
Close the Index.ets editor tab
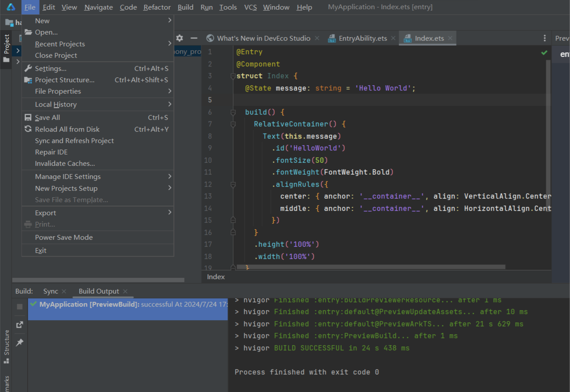450,38
